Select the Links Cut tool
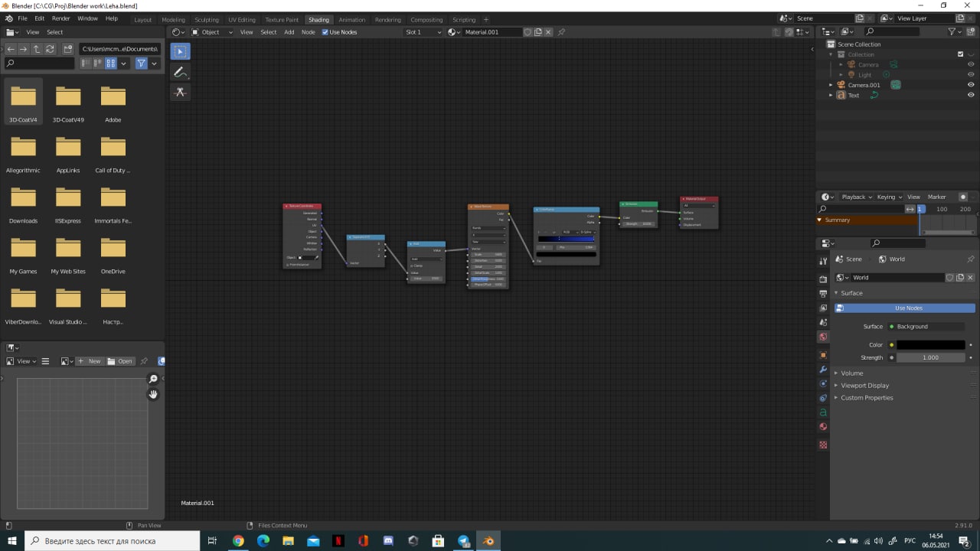Viewport: 980px width, 551px height. tap(180, 92)
